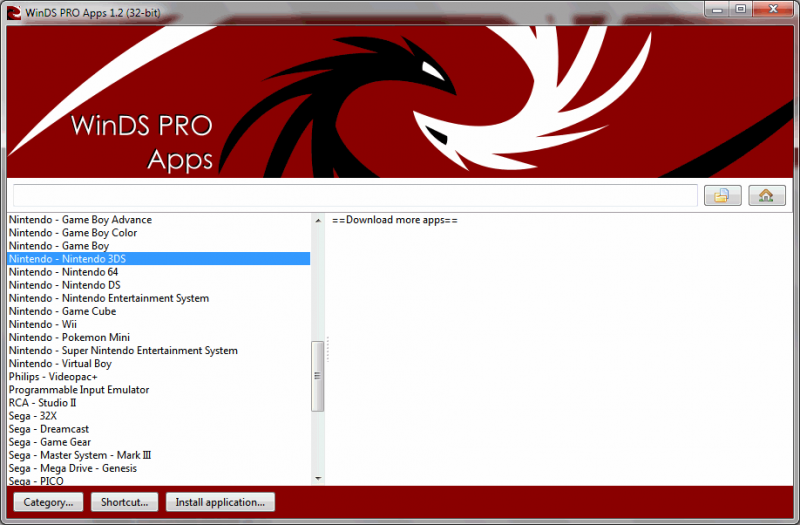
Task: Click the list scrollbar up arrow
Action: pyautogui.click(x=318, y=220)
